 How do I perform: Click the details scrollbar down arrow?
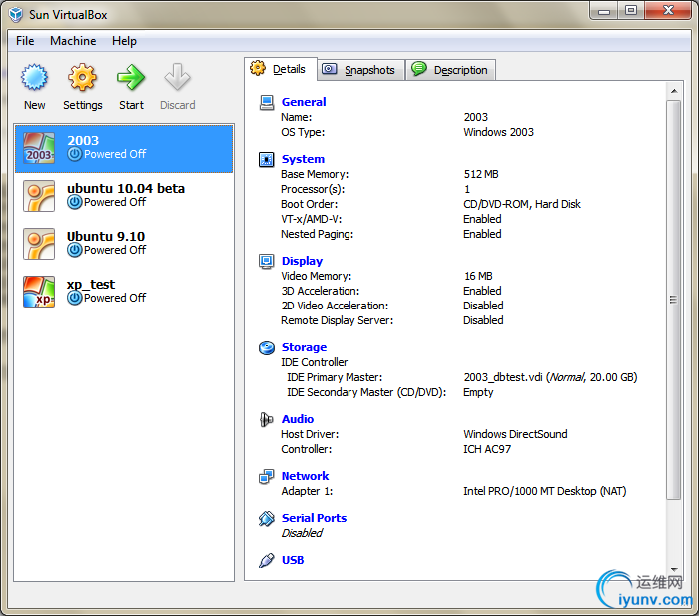[674, 570]
